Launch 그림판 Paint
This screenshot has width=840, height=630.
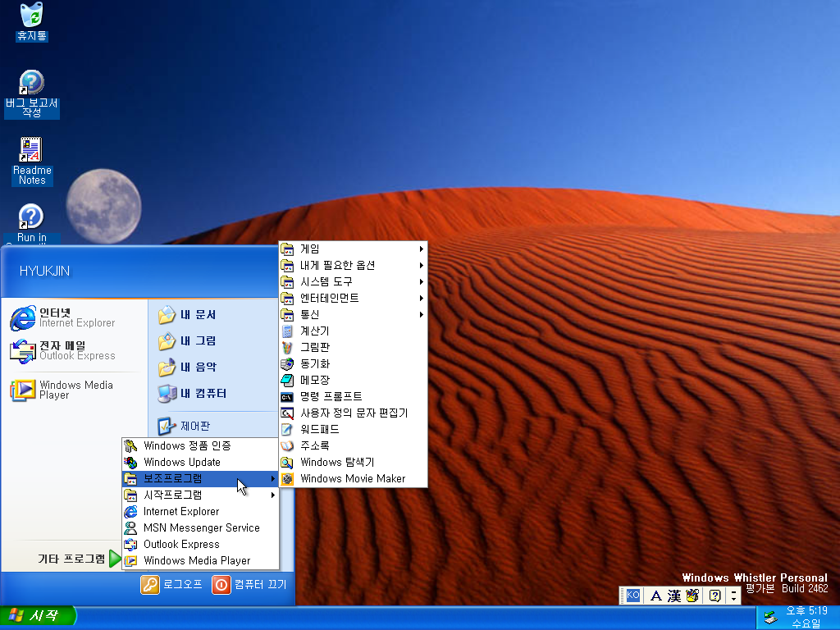coord(353,347)
